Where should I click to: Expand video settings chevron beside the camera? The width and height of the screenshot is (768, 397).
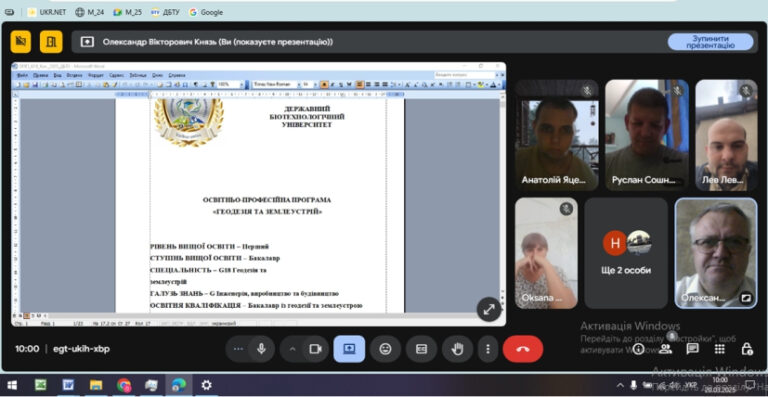[292, 349]
